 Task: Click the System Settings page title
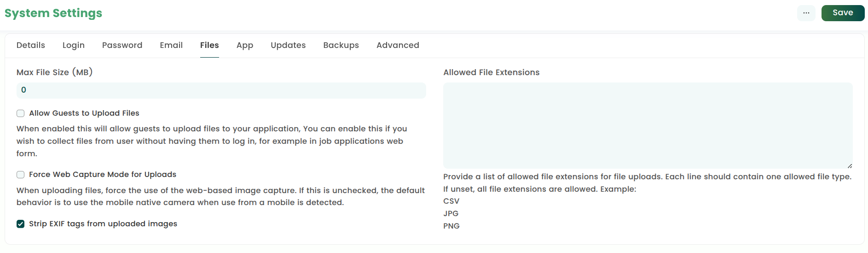[53, 13]
